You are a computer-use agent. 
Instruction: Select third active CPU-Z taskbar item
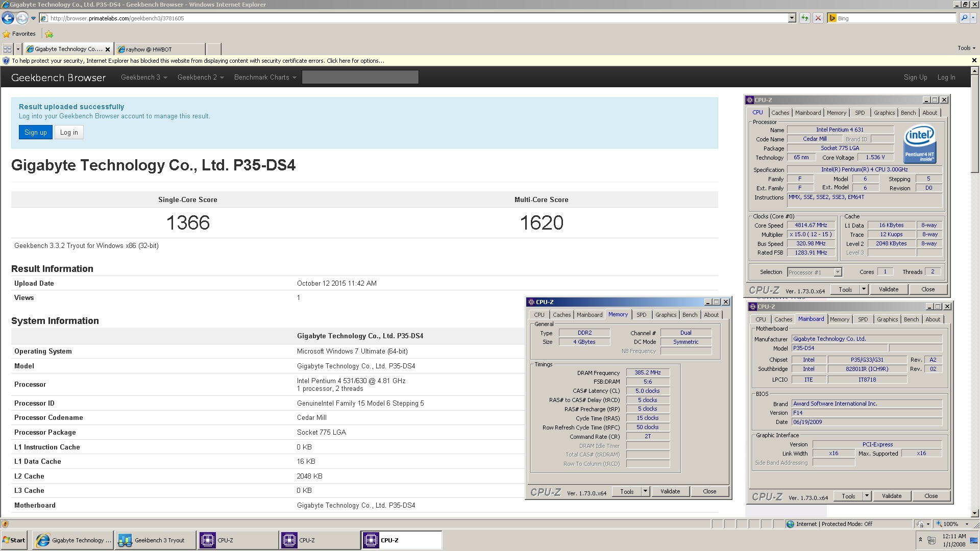coord(402,540)
